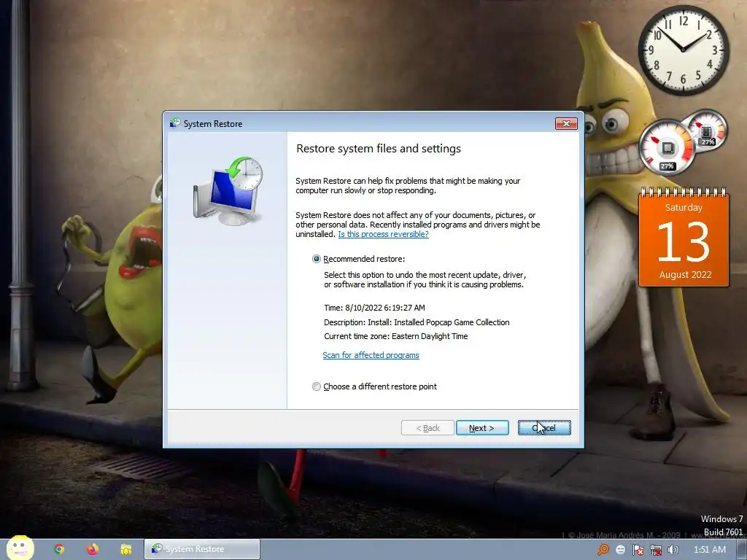Viewport: 747px width, 560px height.
Task: Open the volume speaker icon
Action: pos(673,550)
